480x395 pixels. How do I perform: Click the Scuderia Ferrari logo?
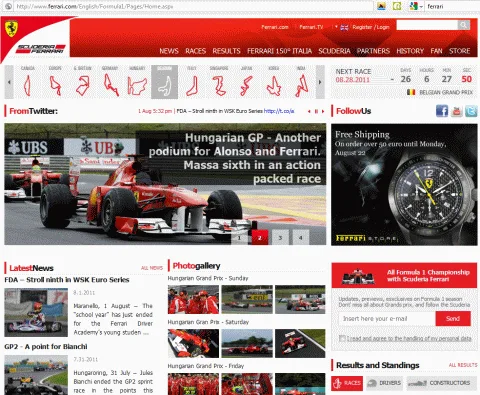[x=41, y=49]
